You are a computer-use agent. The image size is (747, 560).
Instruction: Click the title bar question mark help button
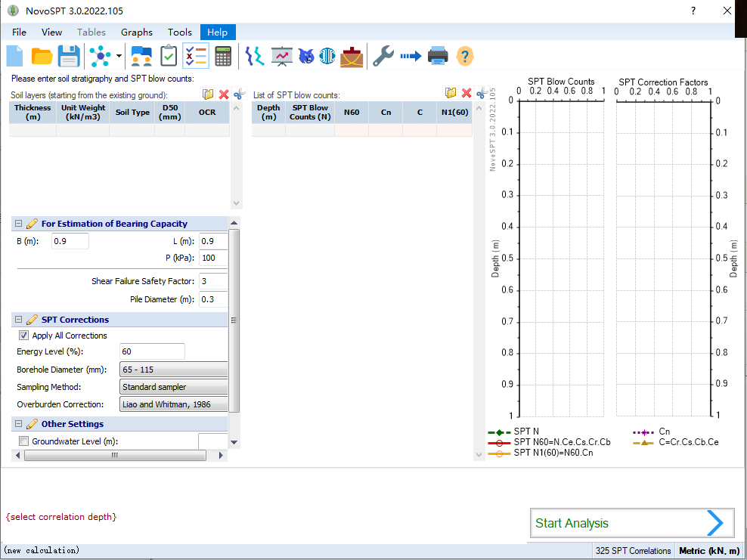(x=693, y=11)
